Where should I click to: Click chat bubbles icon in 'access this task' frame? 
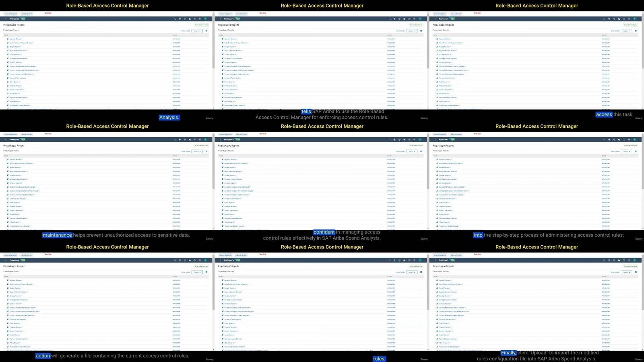point(619,19)
